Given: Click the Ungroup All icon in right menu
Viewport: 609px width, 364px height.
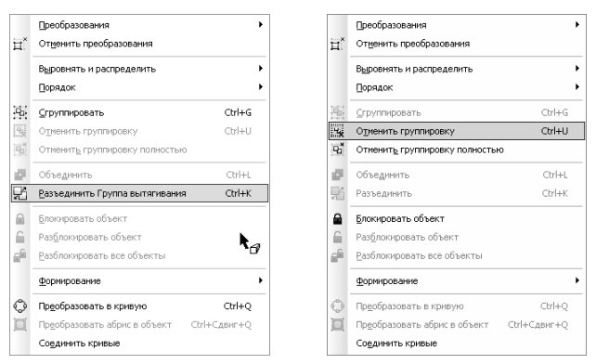Looking at the screenshot, I should click(x=337, y=149).
